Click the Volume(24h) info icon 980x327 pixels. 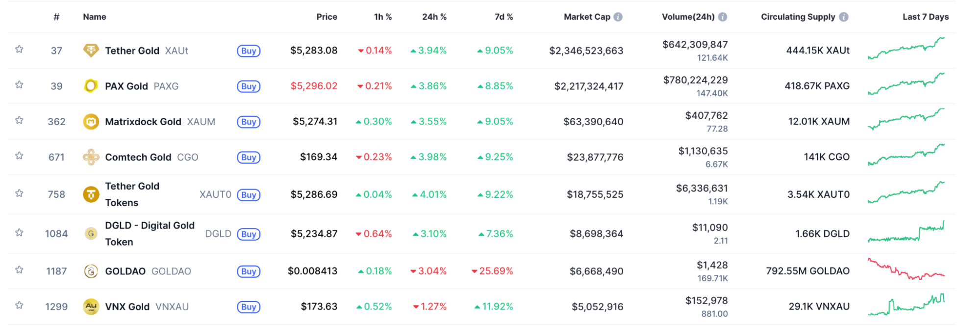[723, 17]
